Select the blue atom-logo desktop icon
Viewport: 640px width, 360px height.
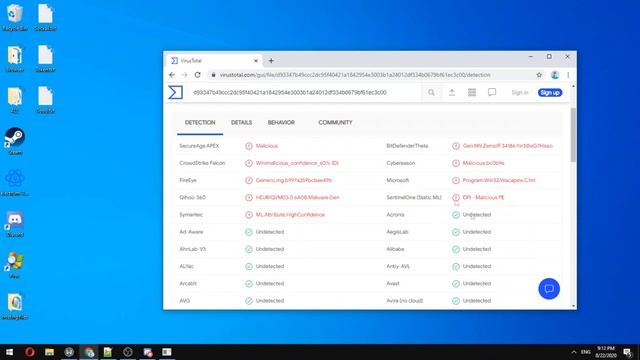[x=15, y=182]
